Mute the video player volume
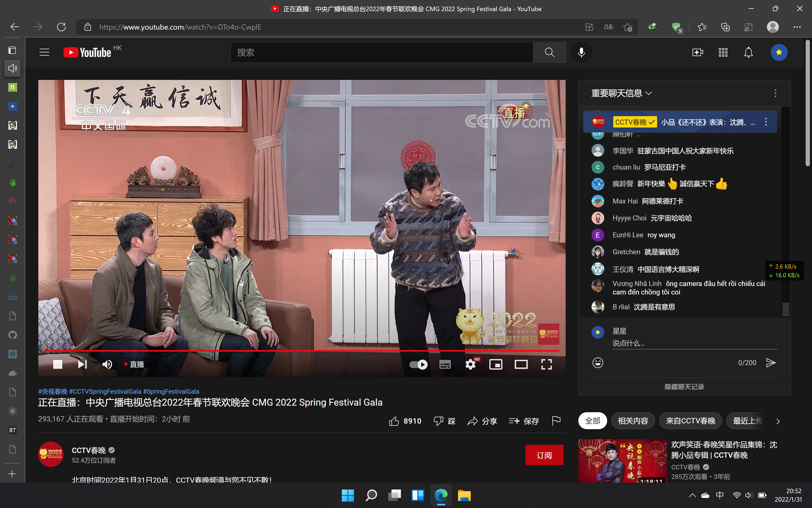The image size is (812, 508). (x=107, y=364)
